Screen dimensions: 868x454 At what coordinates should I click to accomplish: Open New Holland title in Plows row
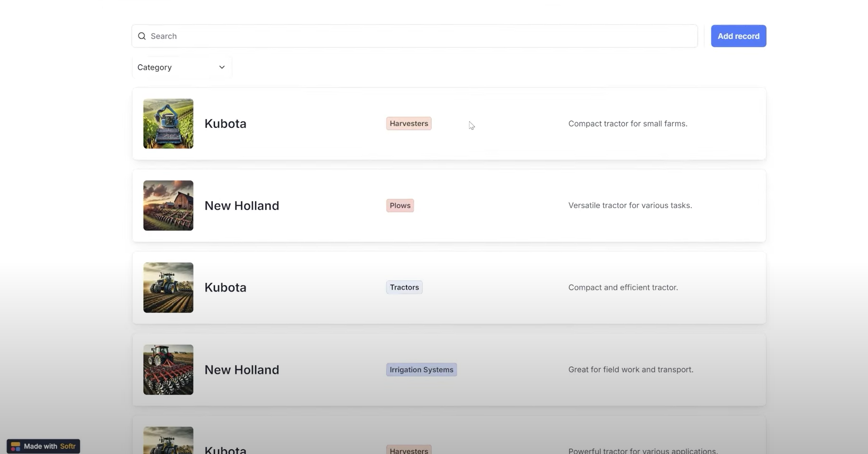pos(242,206)
